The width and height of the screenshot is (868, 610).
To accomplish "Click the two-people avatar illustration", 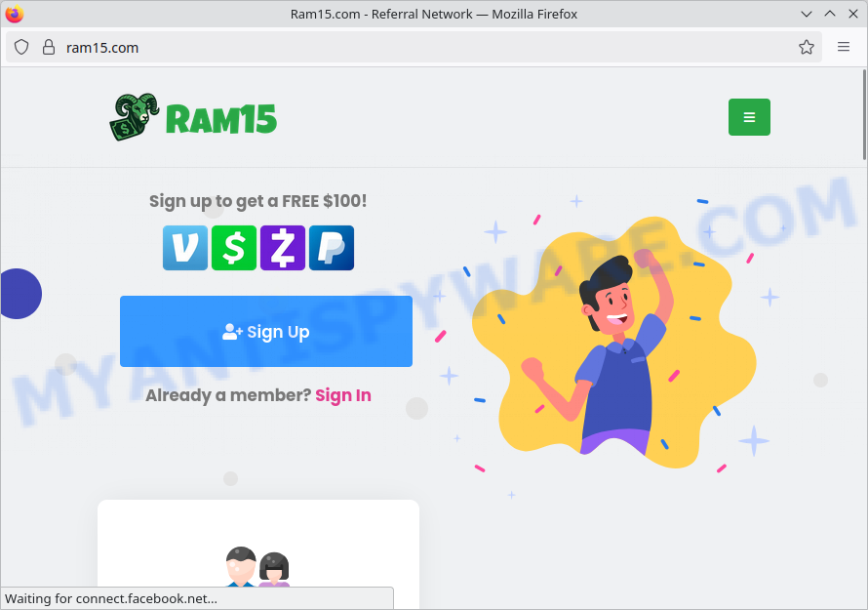I will (x=258, y=568).
